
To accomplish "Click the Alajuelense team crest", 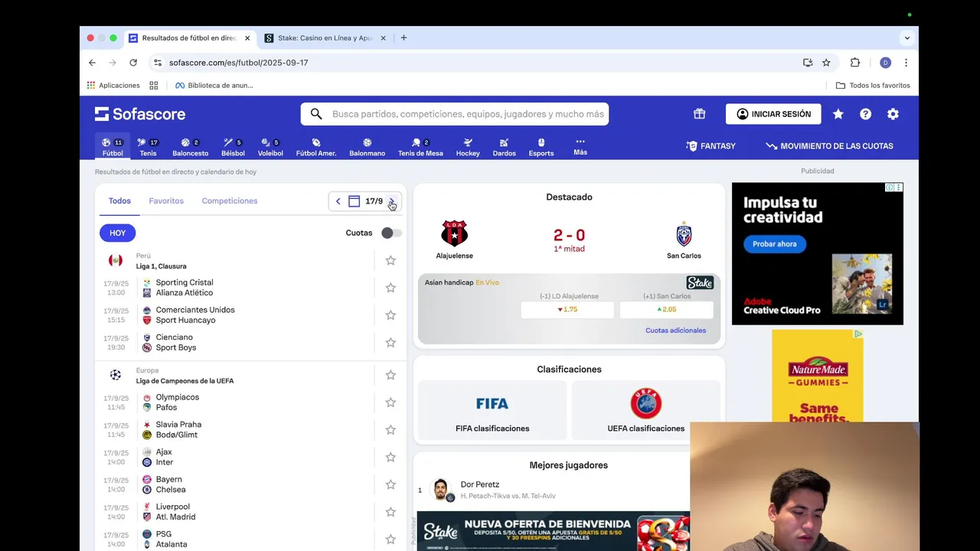I will pos(454,233).
